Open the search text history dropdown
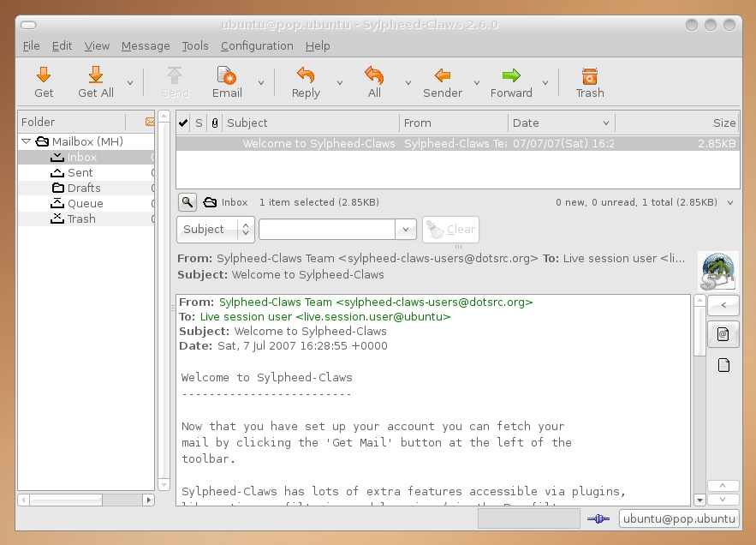 (406, 230)
